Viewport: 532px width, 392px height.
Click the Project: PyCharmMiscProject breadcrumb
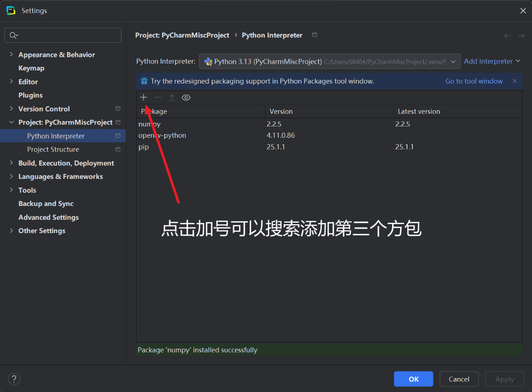[x=182, y=35]
